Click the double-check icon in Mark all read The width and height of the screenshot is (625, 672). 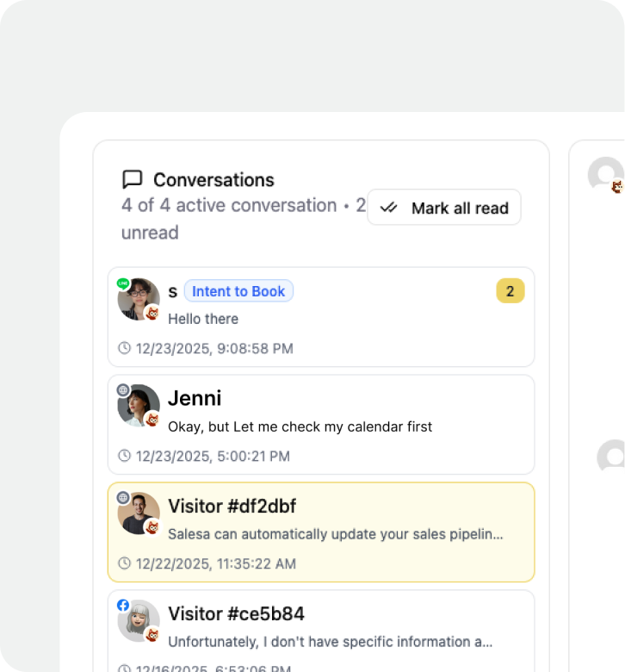389,208
